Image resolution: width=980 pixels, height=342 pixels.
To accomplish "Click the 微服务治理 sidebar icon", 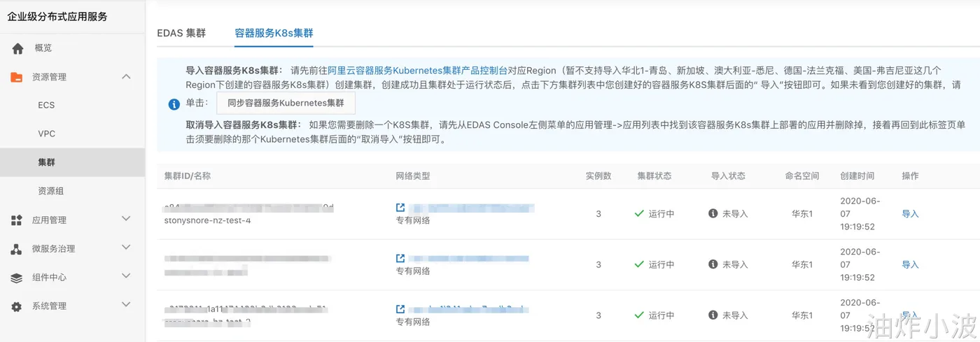I will (x=17, y=249).
